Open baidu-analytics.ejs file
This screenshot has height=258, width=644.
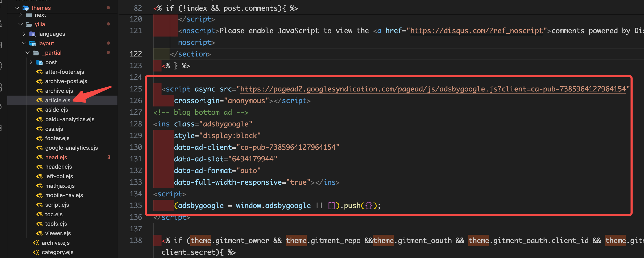[x=70, y=119]
